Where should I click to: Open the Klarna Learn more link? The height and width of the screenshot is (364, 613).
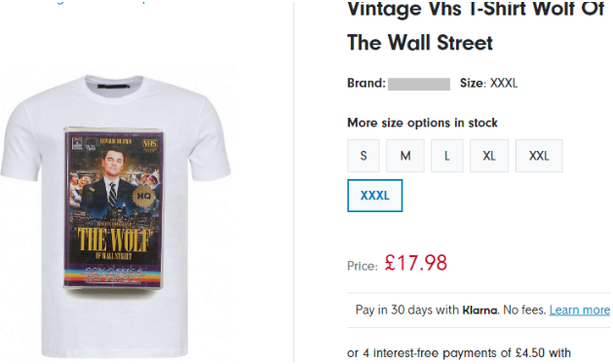point(580,309)
